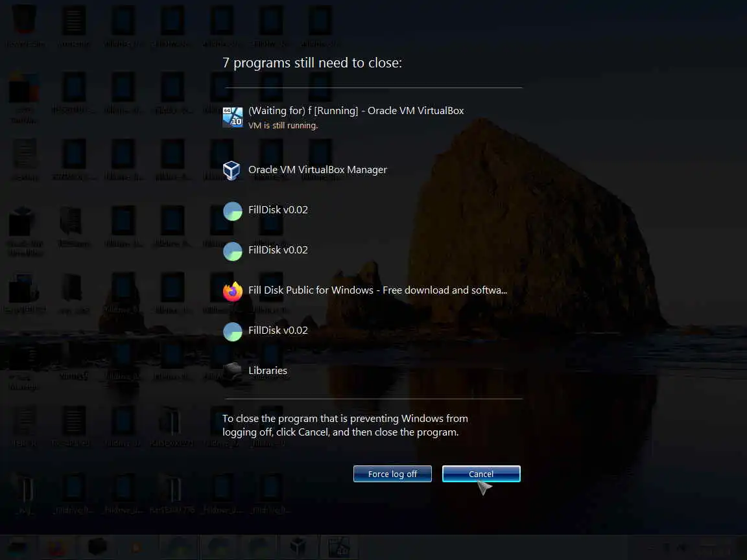Click FillDisk icon directly above the Libraries entry
The height and width of the screenshot is (560, 747).
(x=233, y=331)
